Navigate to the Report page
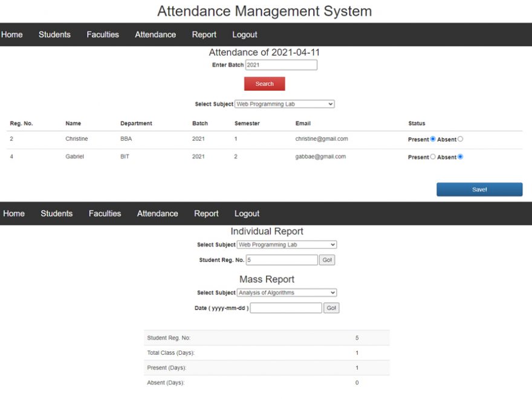 point(204,34)
